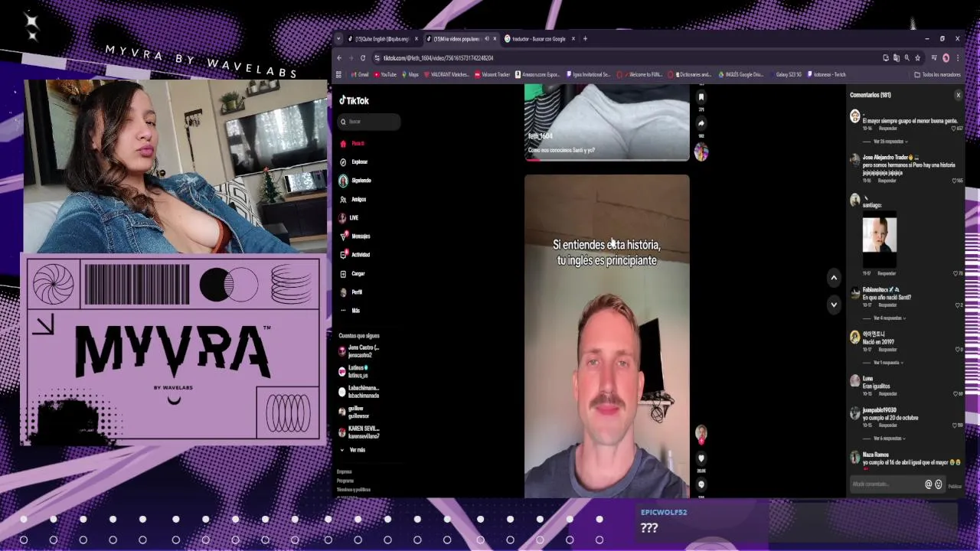Go to next video arrow

834,305
